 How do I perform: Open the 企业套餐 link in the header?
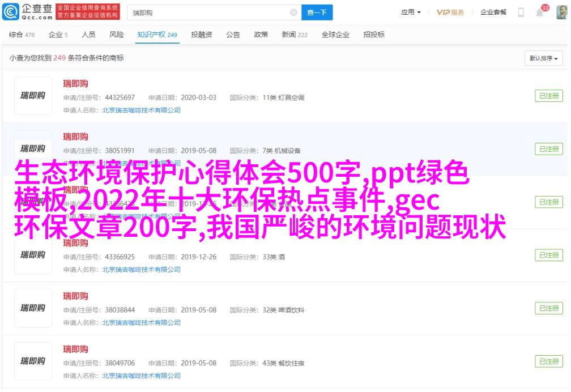[493, 12]
